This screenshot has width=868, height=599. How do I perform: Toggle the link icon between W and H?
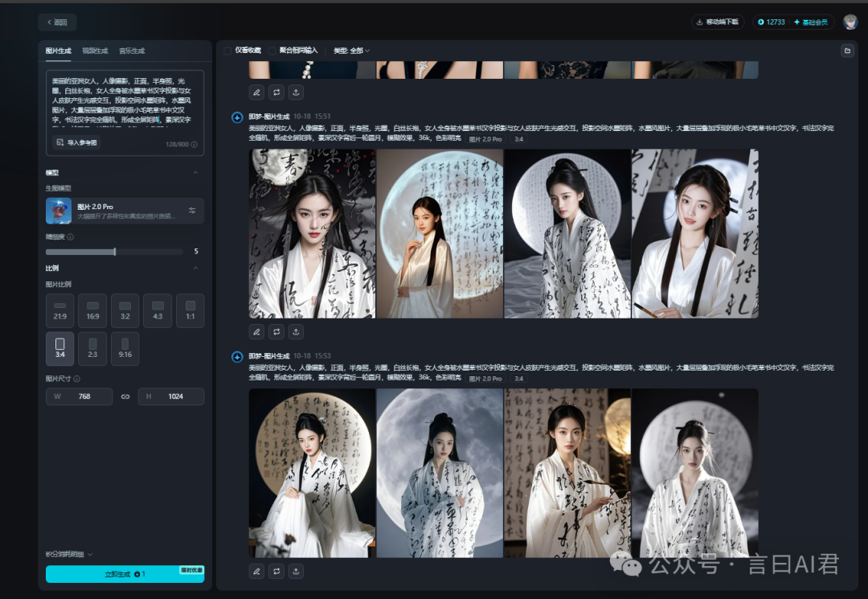pos(125,396)
